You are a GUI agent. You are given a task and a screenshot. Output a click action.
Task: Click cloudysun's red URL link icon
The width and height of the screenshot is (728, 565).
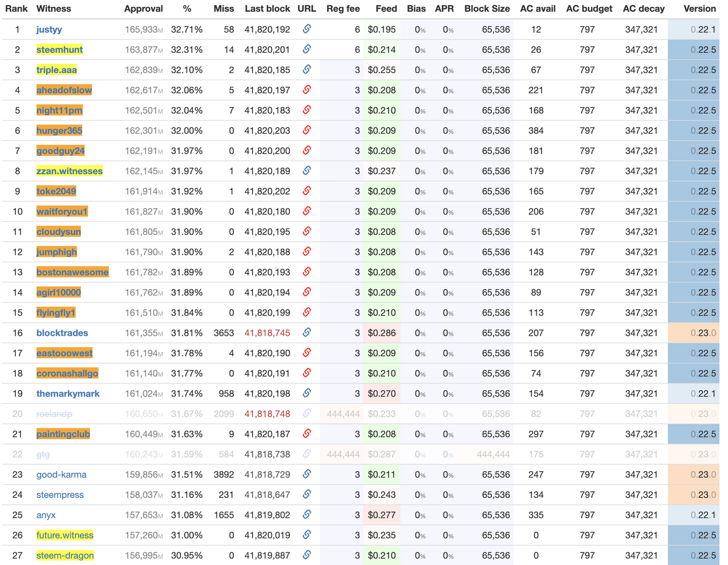tap(307, 232)
